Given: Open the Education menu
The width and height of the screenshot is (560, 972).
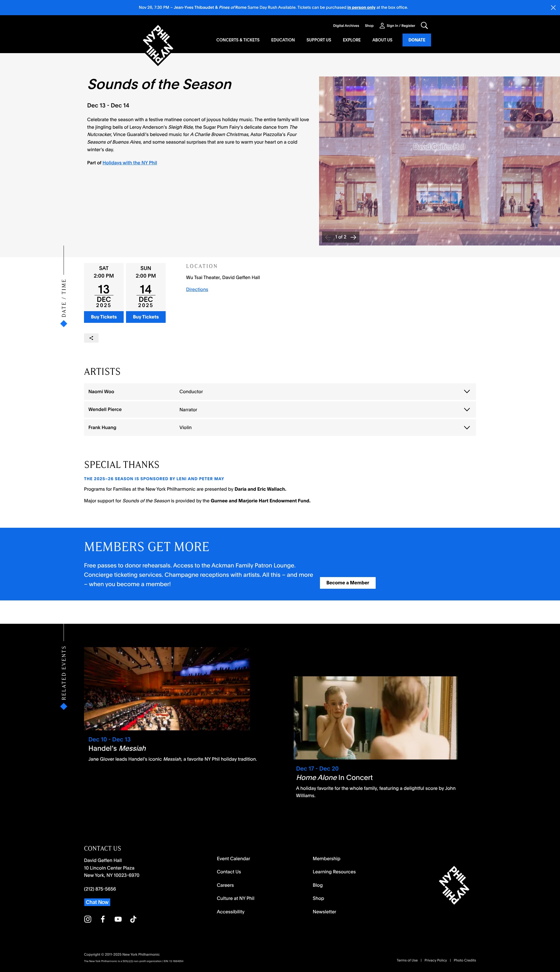Looking at the screenshot, I should coord(283,40).
